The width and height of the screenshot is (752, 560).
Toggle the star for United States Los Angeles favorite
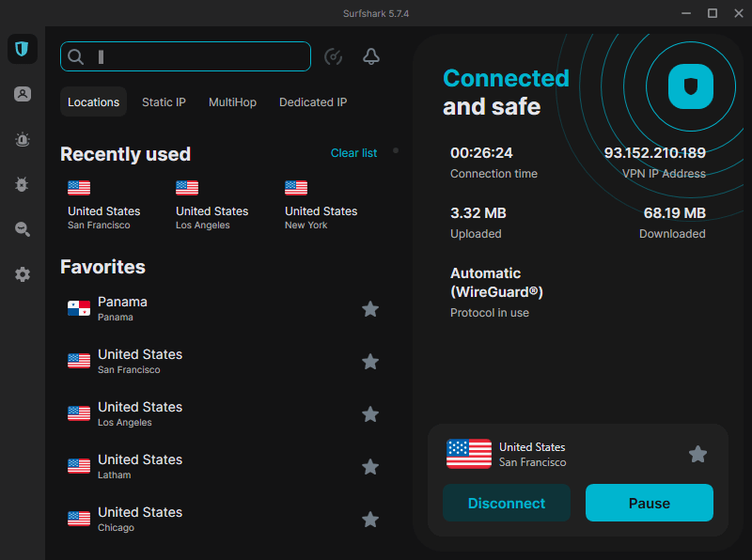370,414
